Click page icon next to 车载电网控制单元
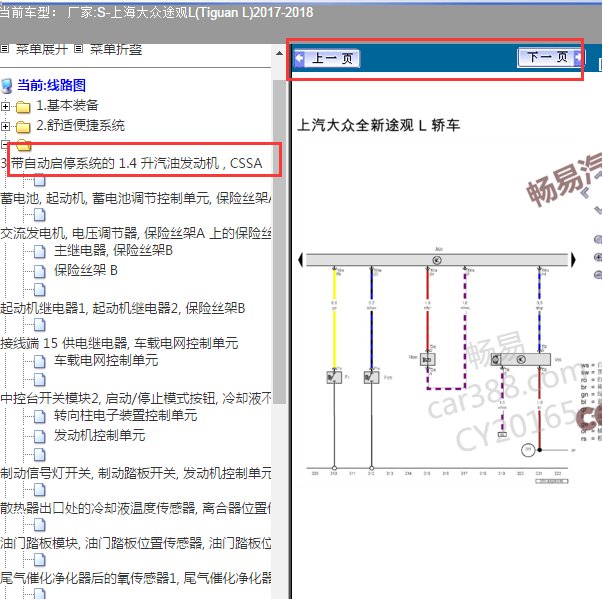Screen dimensions: 602x599 [40, 361]
